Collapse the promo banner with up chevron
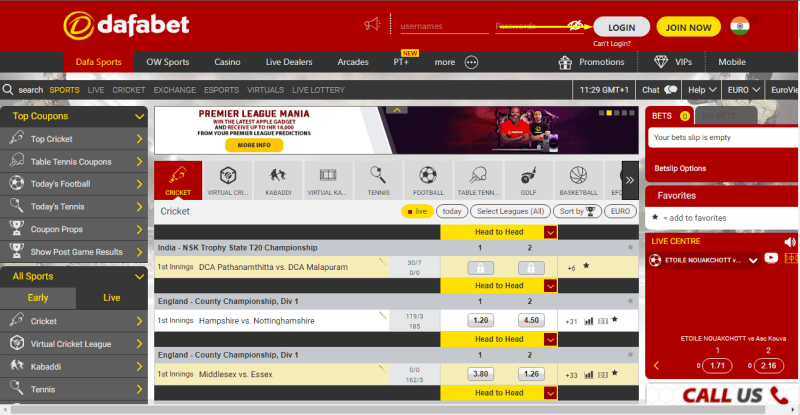Viewport: 800px width, 415px height. [x=397, y=110]
